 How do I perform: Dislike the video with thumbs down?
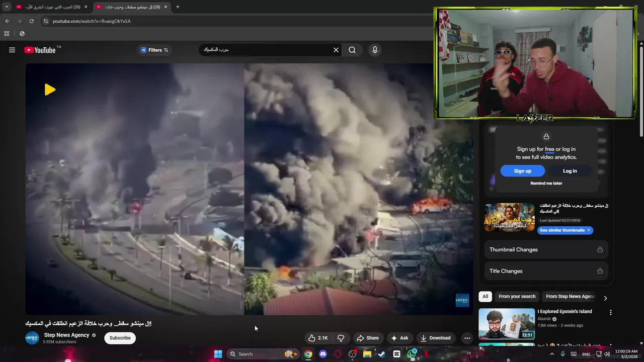click(341, 338)
